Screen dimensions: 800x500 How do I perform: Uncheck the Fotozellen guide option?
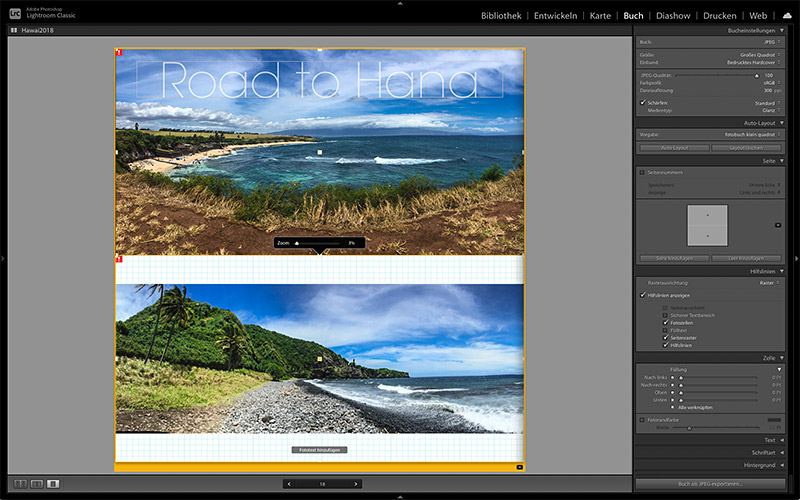[665, 323]
